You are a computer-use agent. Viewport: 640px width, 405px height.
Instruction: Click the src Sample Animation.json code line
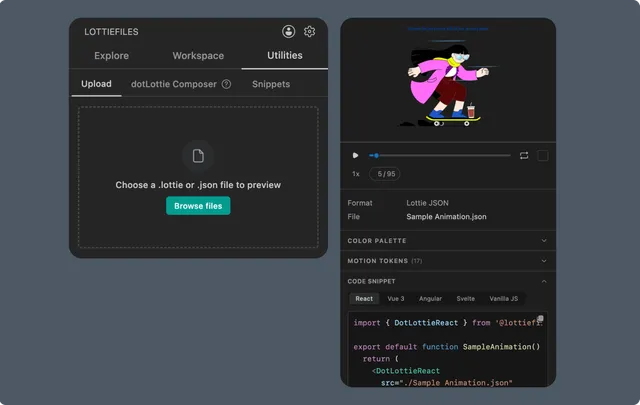pos(447,383)
